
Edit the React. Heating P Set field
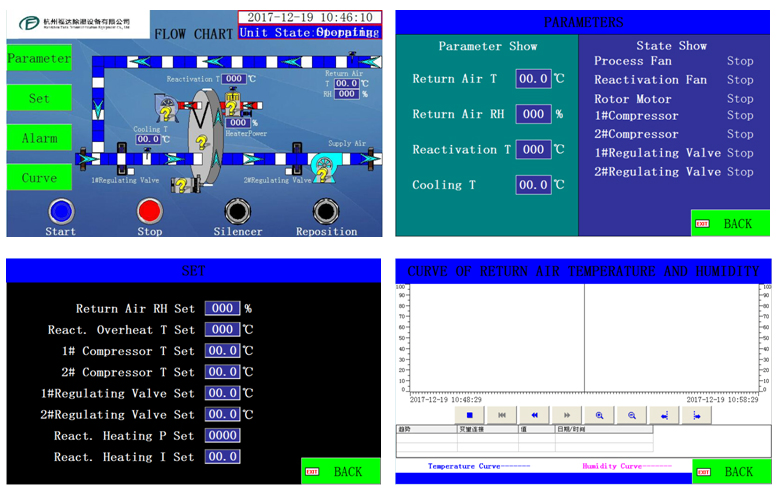click(x=223, y=435)
